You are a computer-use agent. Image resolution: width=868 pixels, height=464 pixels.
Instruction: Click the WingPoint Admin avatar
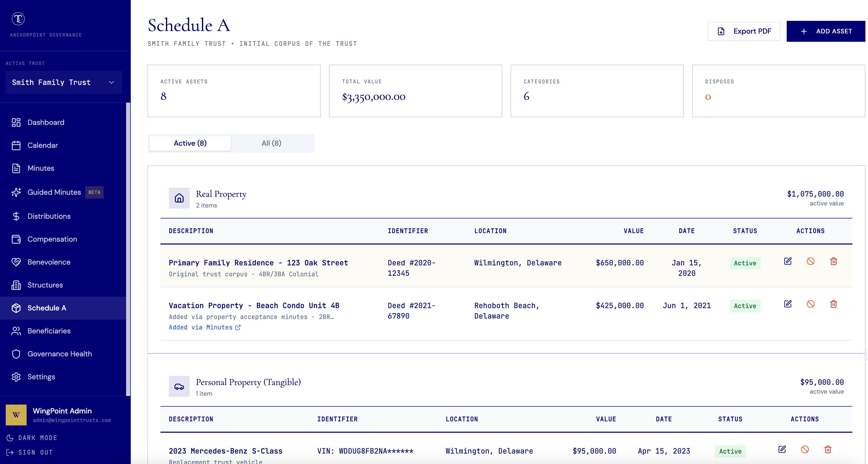[x=16, y=415]
